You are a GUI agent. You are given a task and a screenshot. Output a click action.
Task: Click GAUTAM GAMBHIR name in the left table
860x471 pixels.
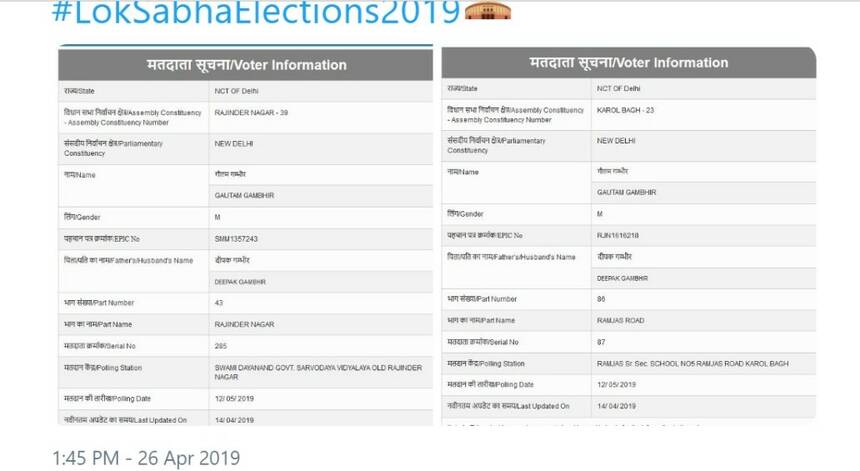242,195
